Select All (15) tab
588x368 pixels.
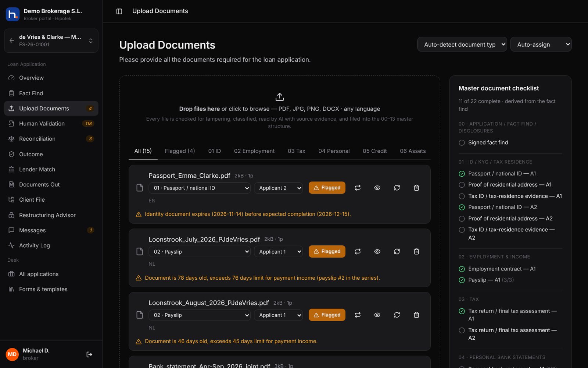click(x=143, y=151)
